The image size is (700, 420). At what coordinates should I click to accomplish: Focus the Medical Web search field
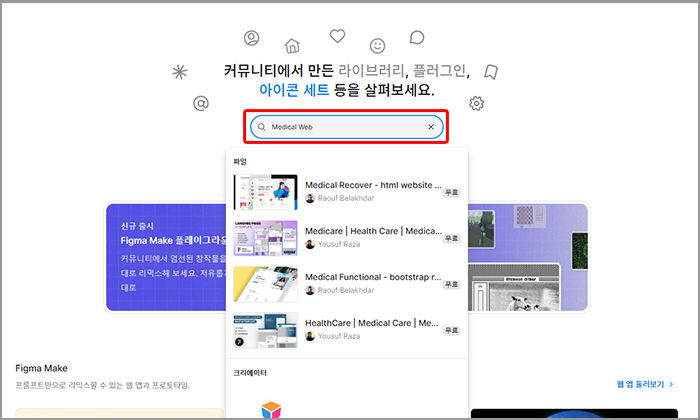coord(346,127)
